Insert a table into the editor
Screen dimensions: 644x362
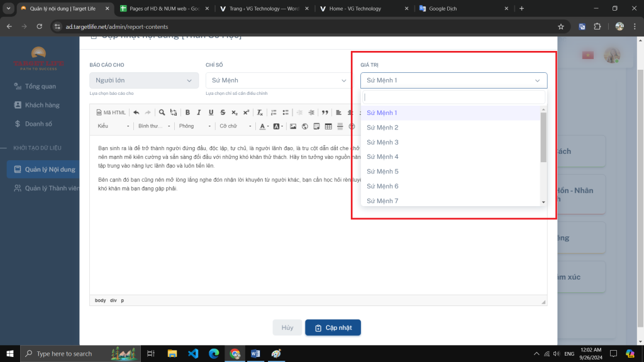328,126
